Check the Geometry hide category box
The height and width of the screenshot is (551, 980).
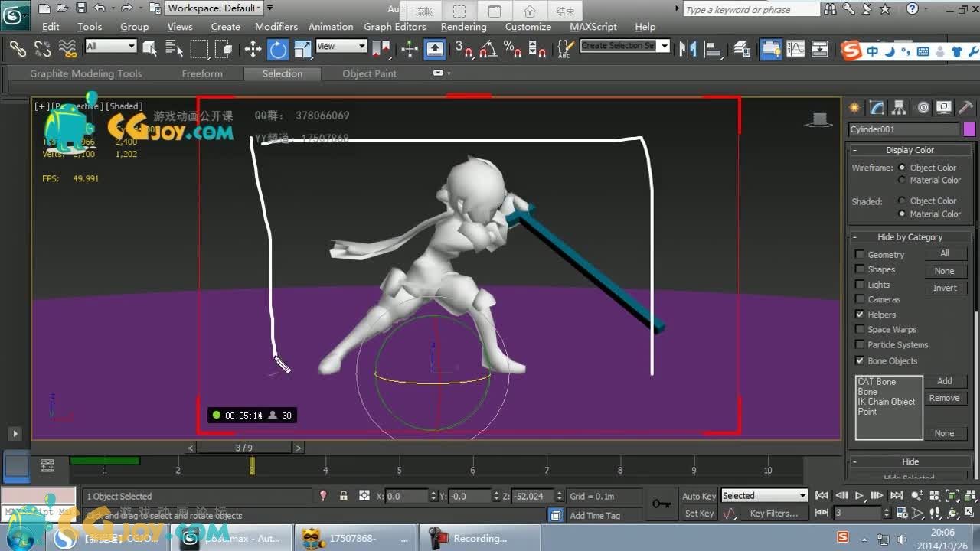pyautogui.click(x=860, y=255)
